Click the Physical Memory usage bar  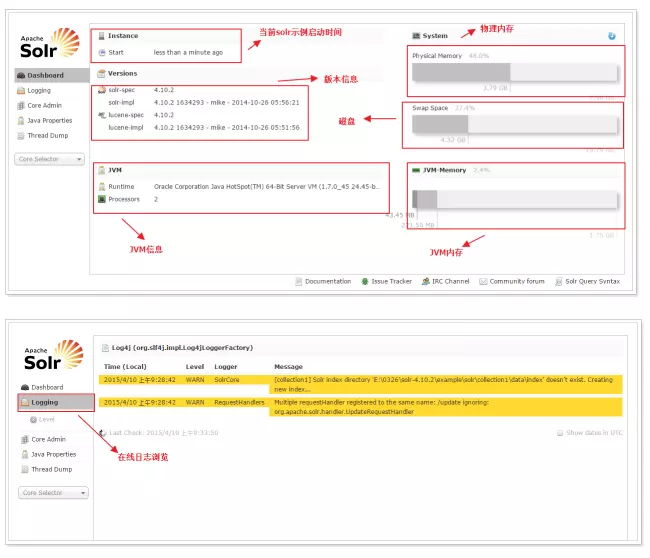point(514,73)
